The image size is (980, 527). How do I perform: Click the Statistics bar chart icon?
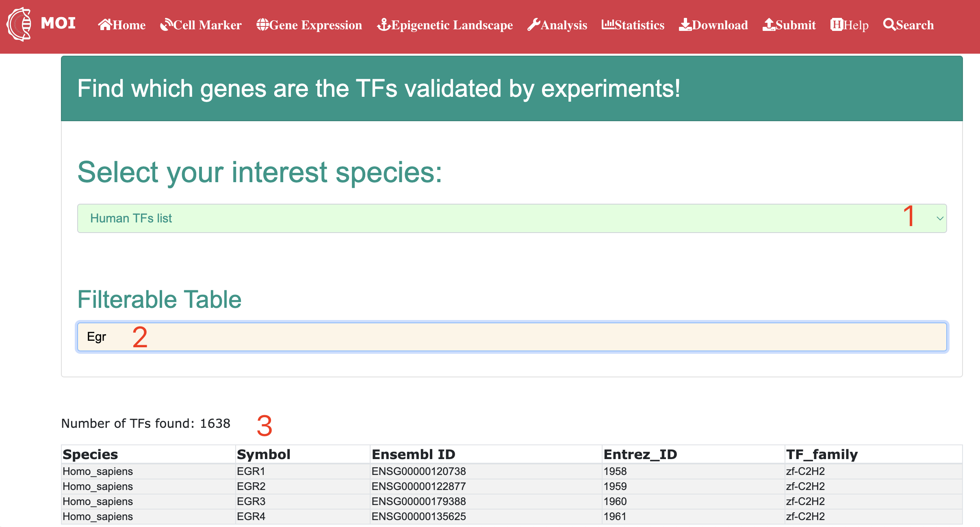click(608, 24)
